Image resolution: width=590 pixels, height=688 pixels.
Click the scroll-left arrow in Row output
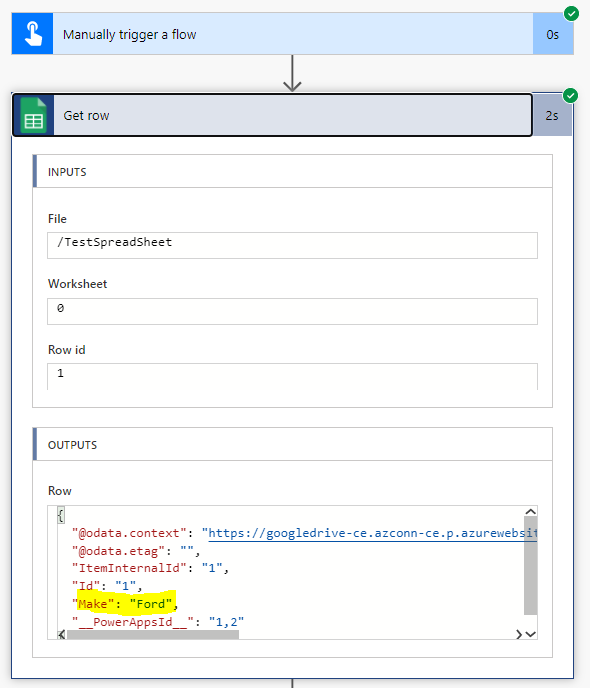62,634
